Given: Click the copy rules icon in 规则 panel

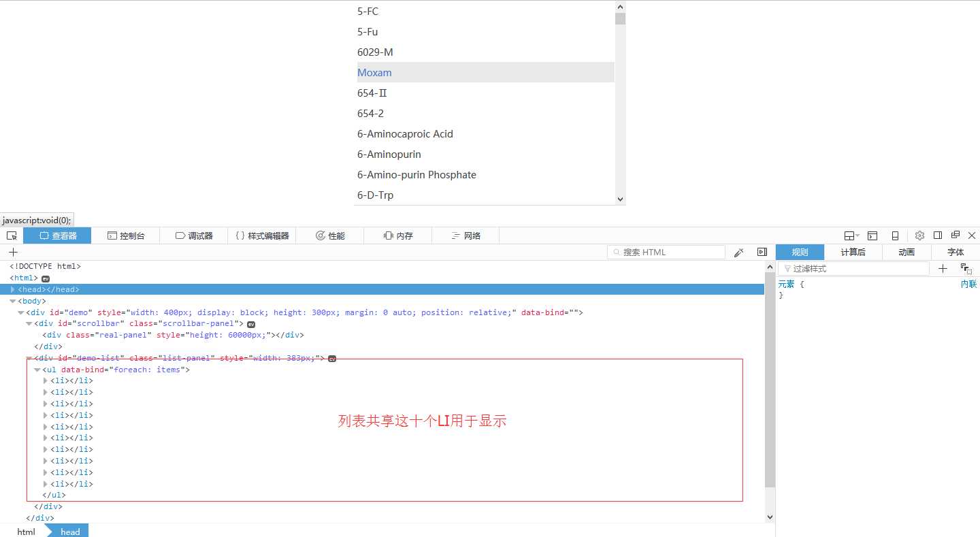Looking at the screenshot, I should coord(966,268).
